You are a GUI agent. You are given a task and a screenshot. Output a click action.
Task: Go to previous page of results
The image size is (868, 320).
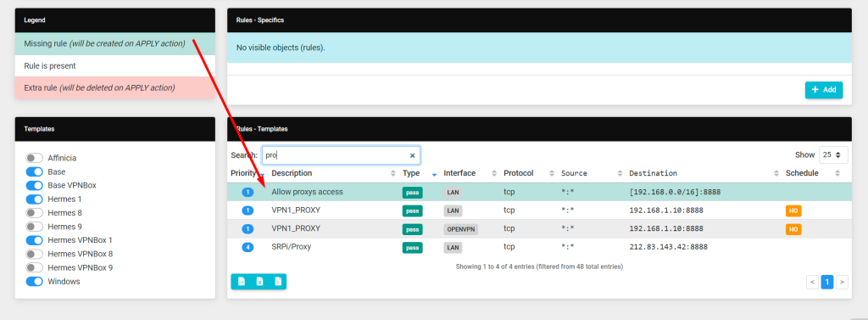[x=812, y=283]
